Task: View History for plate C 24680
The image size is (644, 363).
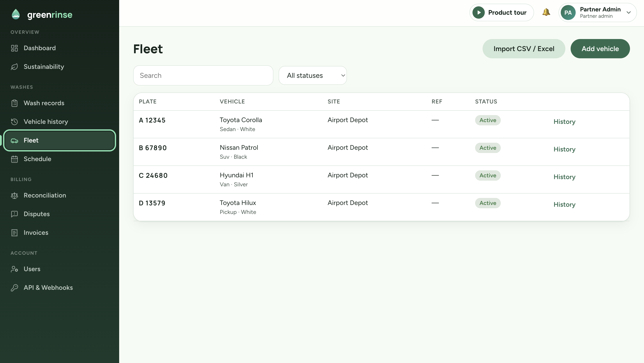Action: [564, 177]
